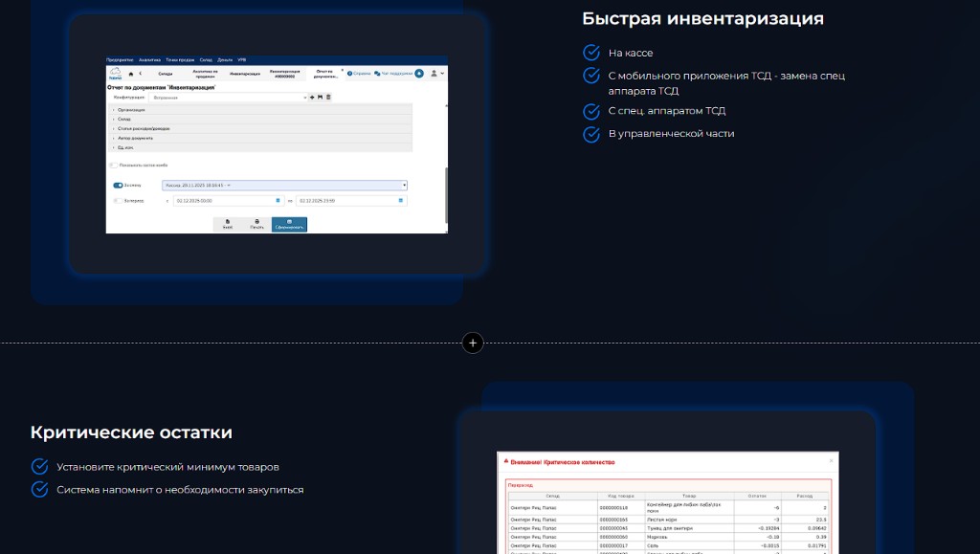Click the round plus icon on the dashed divider
The image size is (980, 554).
tap(473, 343)
